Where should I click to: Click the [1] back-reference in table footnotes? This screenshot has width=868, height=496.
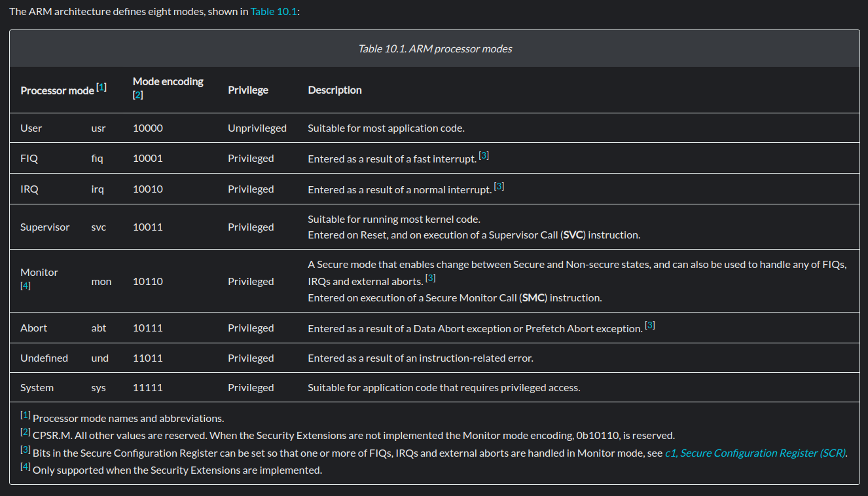pos(26,415)
